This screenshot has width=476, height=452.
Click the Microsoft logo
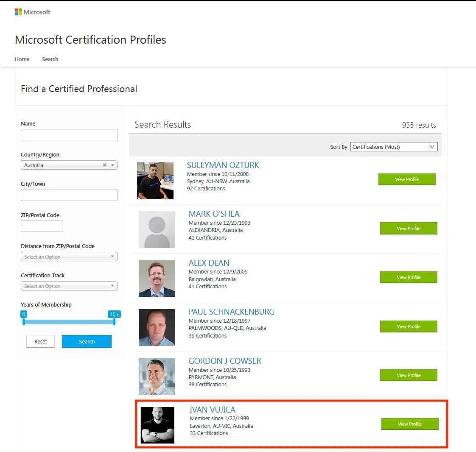[33, 12]
